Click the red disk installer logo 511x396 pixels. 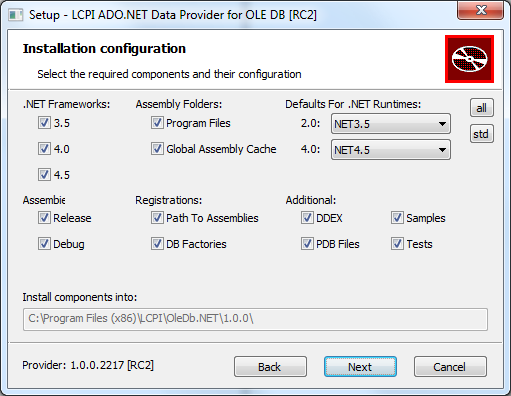point(469,59)
